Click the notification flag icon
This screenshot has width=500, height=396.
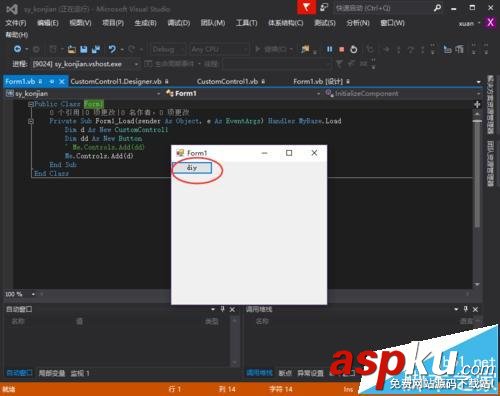pyautogui.click(x=306, y=7)
